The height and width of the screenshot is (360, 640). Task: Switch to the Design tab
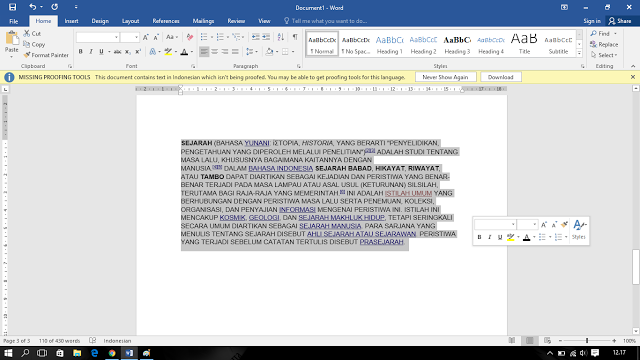tap(100, 21)
